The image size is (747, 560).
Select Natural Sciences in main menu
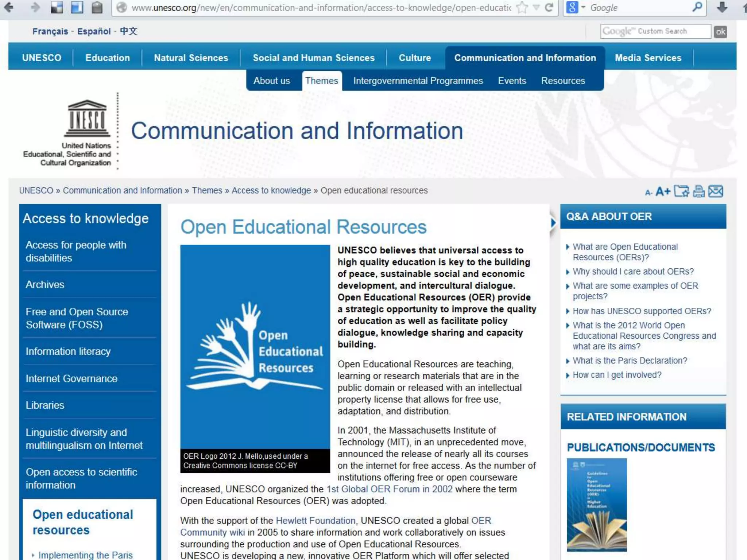[191, 58]
